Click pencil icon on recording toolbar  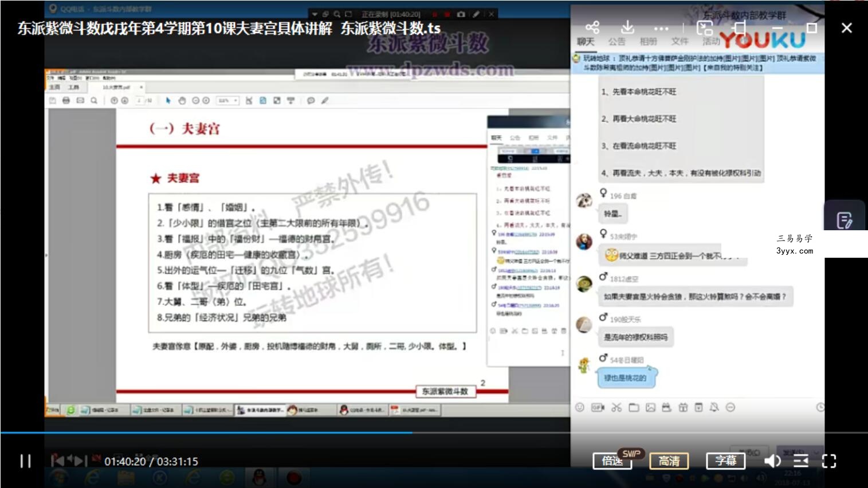coord(476,14)
